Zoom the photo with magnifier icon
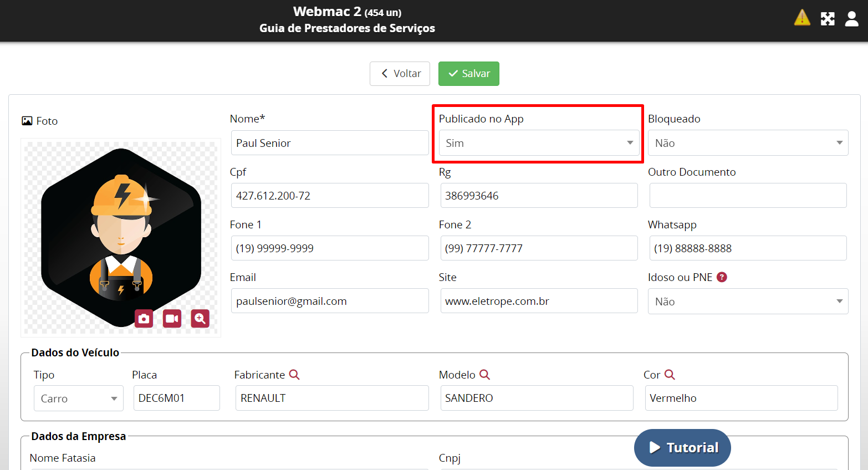Viewport: 868px width, 470px height. (200, 319)
